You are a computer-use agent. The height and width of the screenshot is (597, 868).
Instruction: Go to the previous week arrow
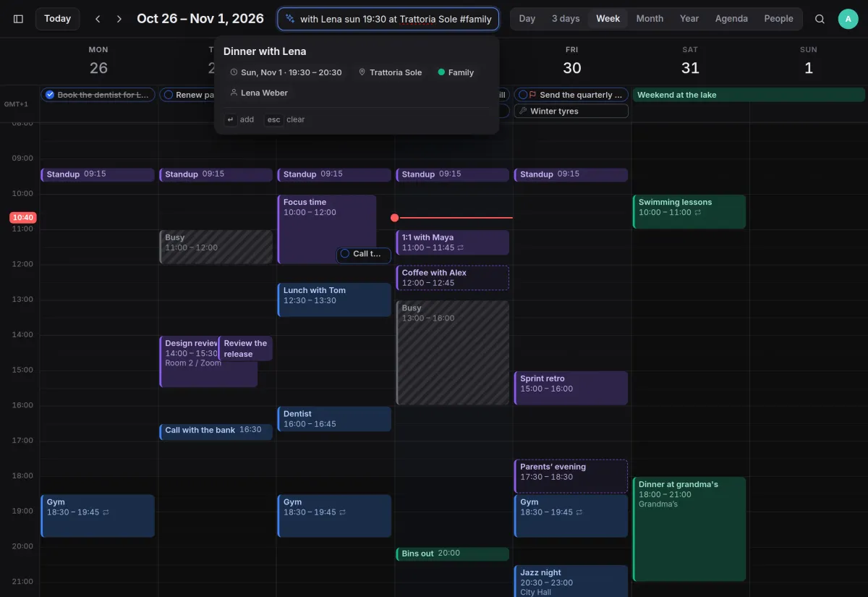pyautogui.click(x=98, y=19)
